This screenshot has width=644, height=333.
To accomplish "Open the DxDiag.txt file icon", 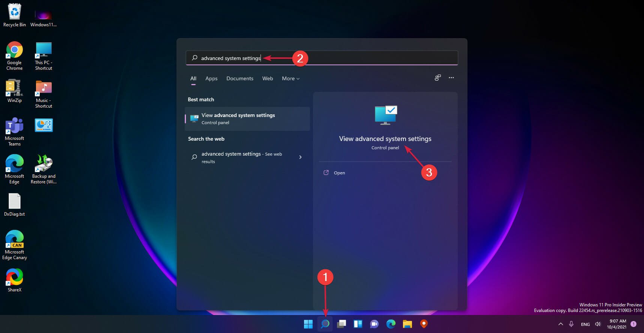I will tap(14, 205).
